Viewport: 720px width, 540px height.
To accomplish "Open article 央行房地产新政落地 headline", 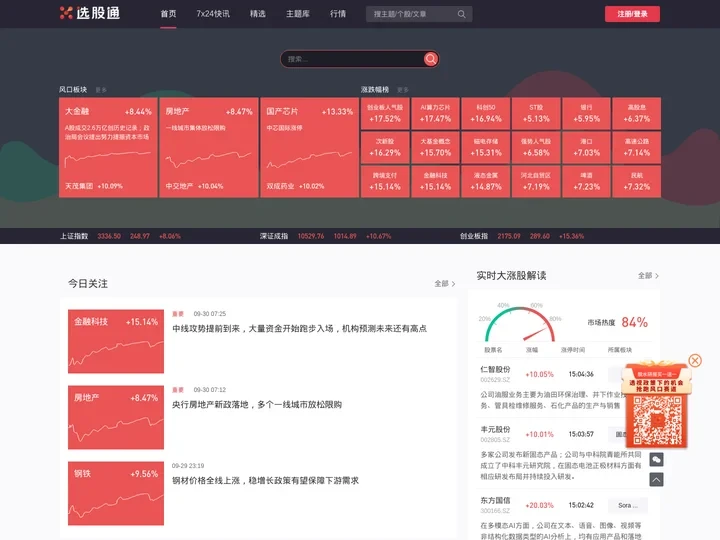I will point(257,405).
